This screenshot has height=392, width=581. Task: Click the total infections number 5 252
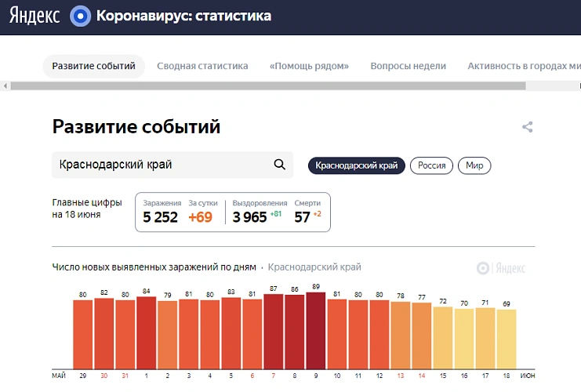click(161, 217)
